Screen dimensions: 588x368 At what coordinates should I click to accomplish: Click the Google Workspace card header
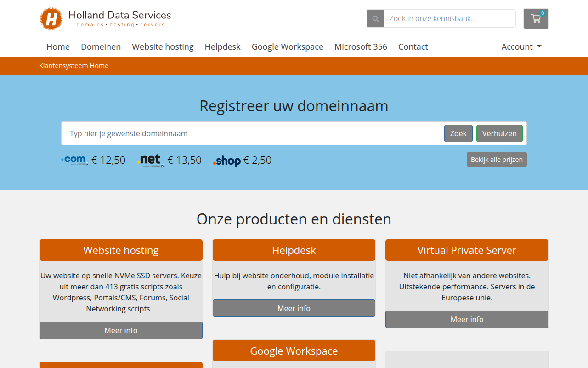pos(294,351)
